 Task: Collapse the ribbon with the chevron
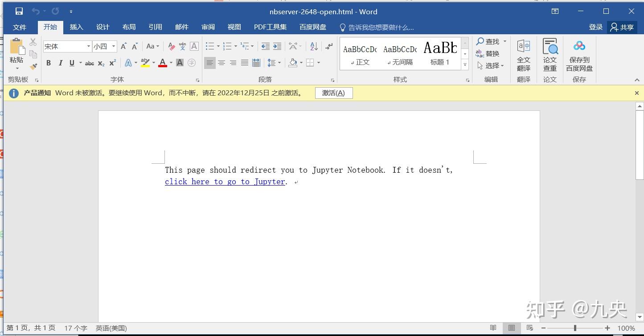click(x=637, y=80)
